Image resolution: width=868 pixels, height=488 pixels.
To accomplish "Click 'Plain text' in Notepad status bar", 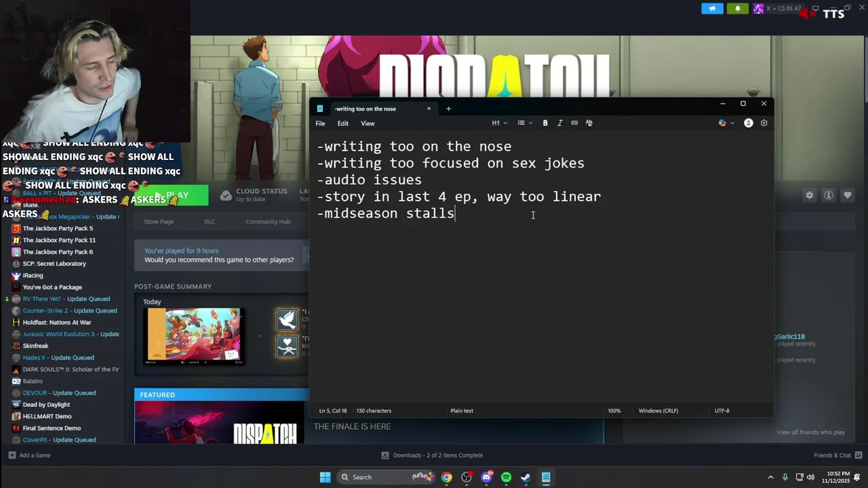I will (462, 411).
